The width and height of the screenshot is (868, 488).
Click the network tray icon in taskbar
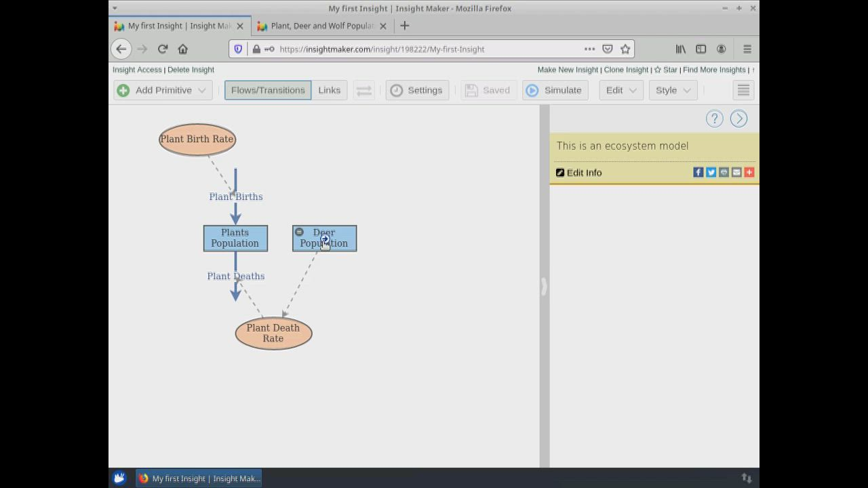747,478
